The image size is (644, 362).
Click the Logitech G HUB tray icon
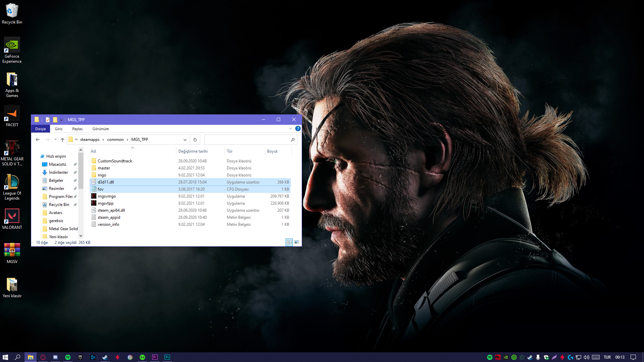click(570, 357)
